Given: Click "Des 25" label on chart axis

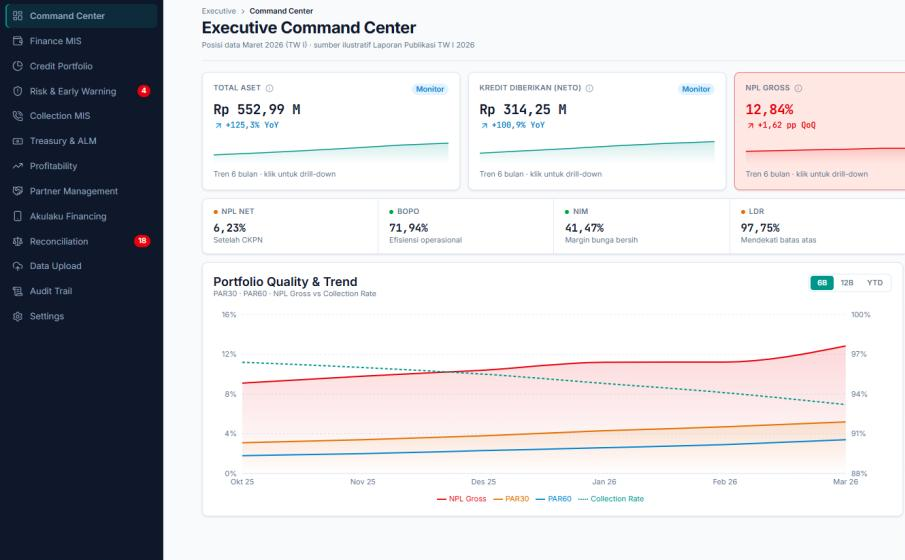Looking at the screenshot, I should tap(483, 481).
